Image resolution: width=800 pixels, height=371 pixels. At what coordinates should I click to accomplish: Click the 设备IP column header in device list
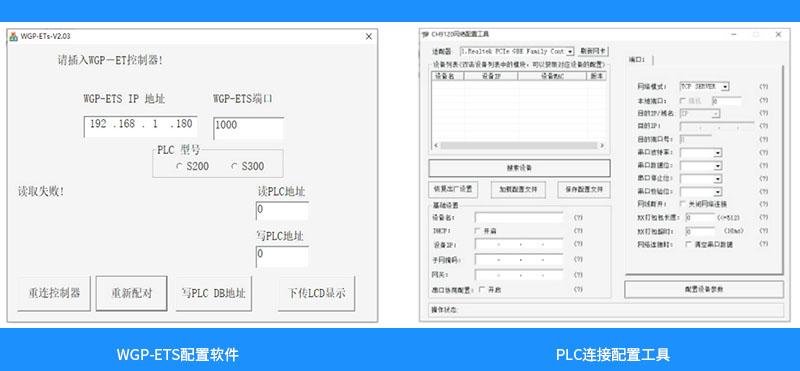[x=491, y=76]
